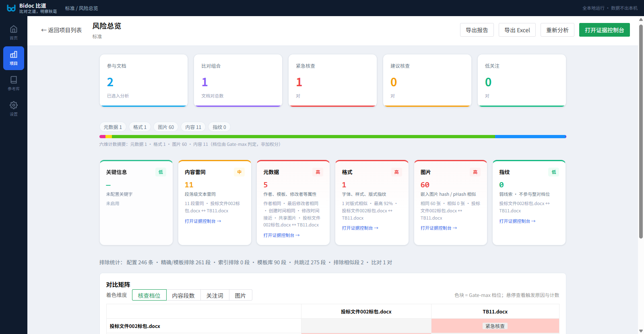
Task: Select the 关注词 coloring tab
Action: click(x=215, y=295)
